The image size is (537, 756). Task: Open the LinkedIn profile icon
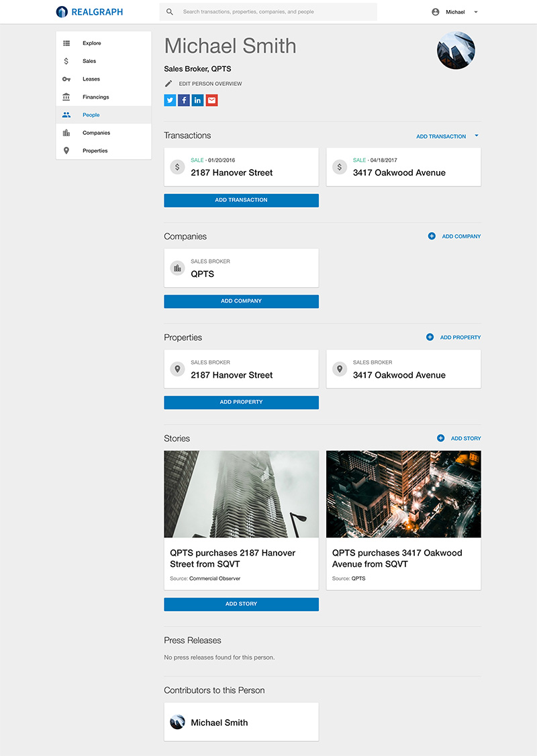pos(197,101)
